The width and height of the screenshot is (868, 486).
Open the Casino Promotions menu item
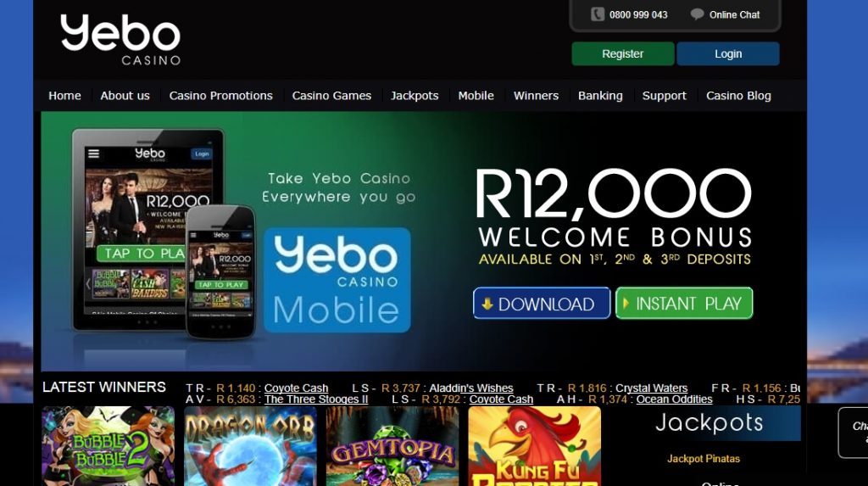pos(221,96)
